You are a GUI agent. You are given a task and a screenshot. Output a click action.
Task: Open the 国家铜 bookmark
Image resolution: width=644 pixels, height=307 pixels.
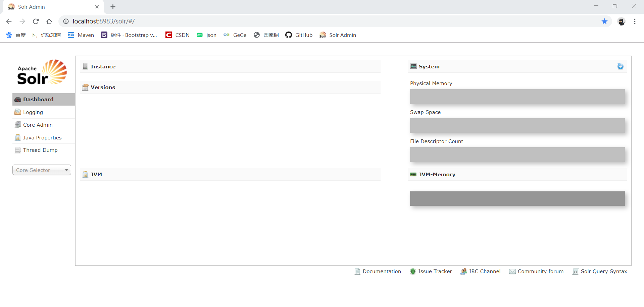pos(266,35)
